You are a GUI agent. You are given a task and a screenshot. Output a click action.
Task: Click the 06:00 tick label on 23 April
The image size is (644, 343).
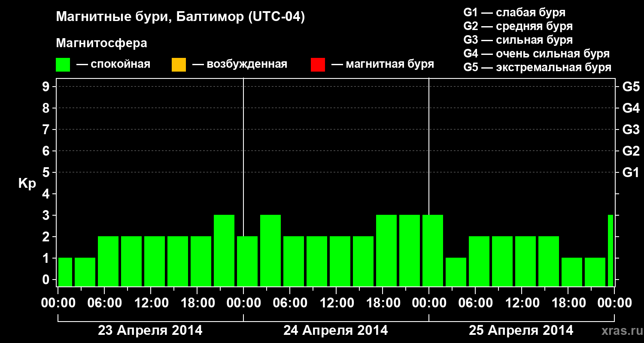[x=104, y=303]
